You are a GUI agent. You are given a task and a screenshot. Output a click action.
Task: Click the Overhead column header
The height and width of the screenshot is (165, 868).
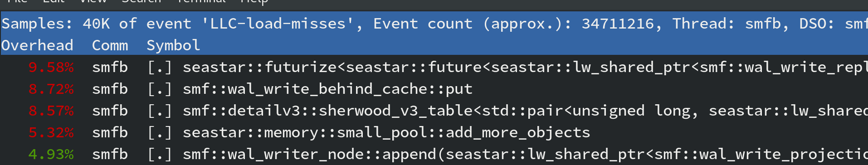(x=37, y=45)
